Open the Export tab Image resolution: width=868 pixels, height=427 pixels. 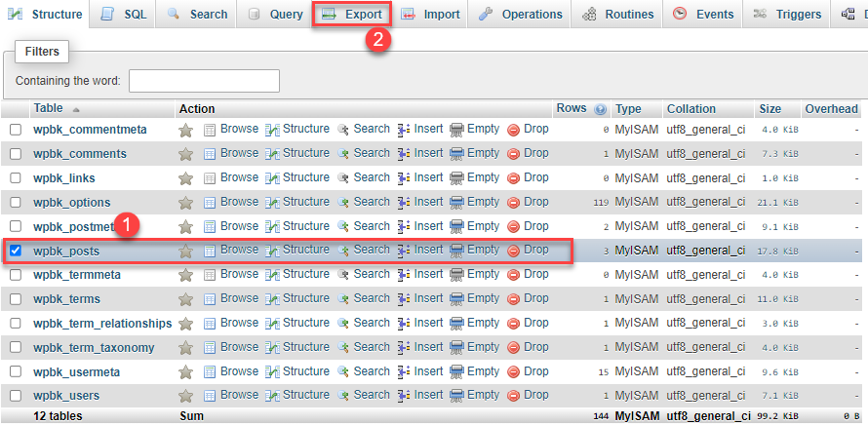(x=351, y=15)
